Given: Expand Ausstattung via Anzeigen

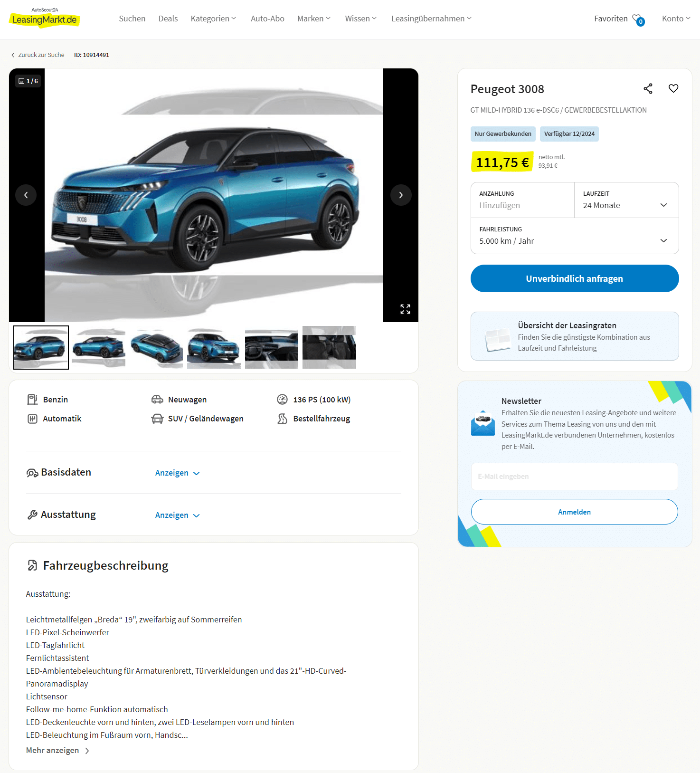Looking at the screenshot, I should coord(177,515).
